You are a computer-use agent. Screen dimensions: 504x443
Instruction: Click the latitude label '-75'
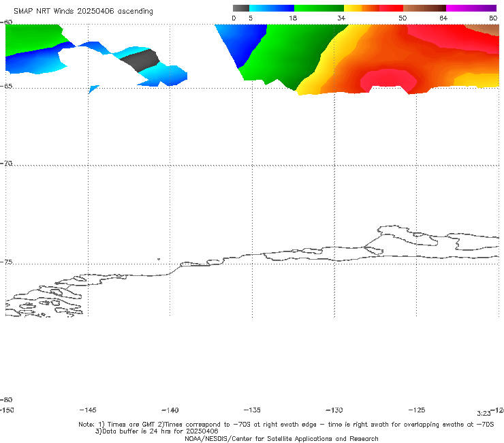pos(6,262)
